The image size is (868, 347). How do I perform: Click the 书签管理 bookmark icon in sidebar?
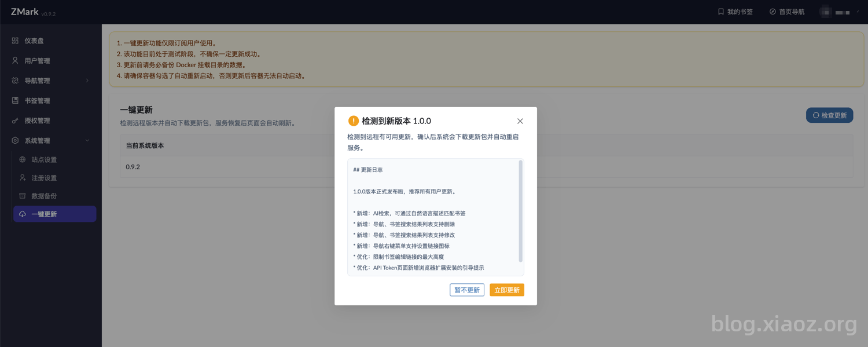[x=15, y=100]
